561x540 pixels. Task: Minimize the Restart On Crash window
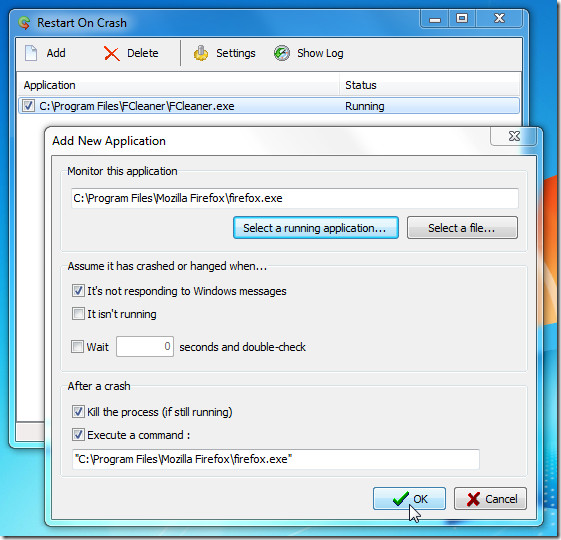point(434,19)
